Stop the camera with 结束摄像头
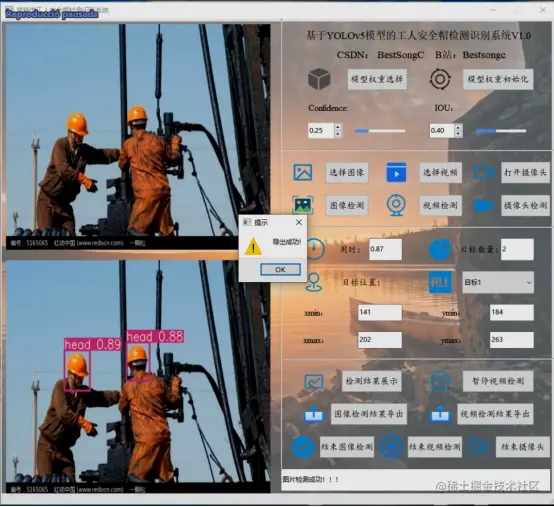This screenshot has width=554, height=507. tap(523, 447)
